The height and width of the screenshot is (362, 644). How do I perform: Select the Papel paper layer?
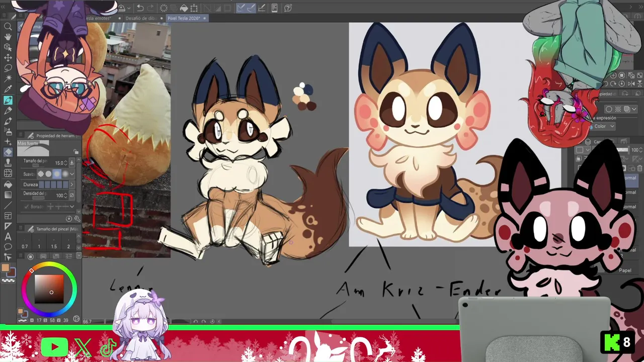[x=625, y=270]
